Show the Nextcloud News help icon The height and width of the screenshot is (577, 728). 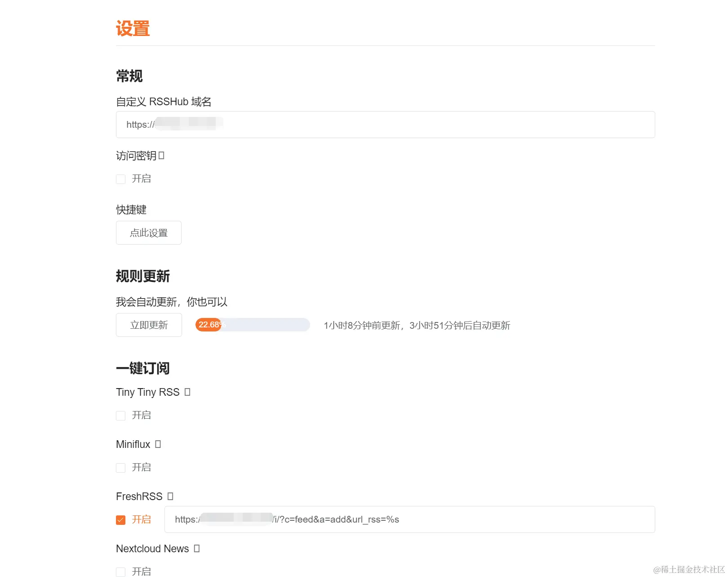pos(197,549)
